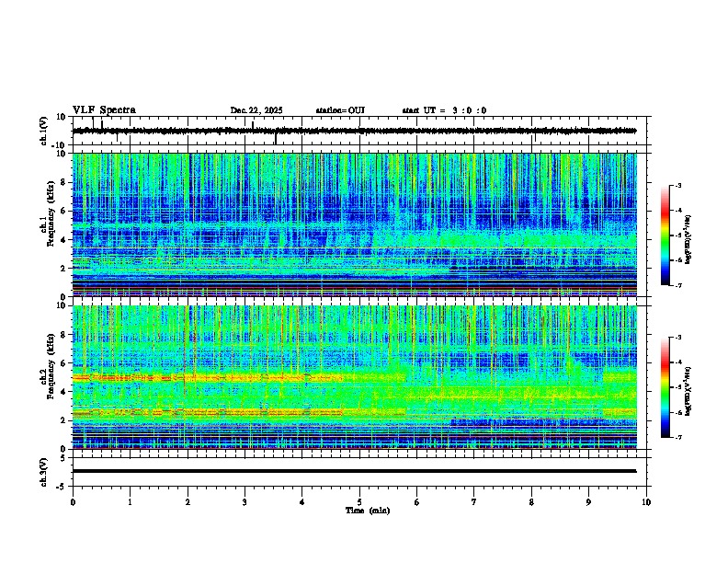
Task: Click time axis tick label "2"
Action: pyautogui.click(x=188, y=502)
